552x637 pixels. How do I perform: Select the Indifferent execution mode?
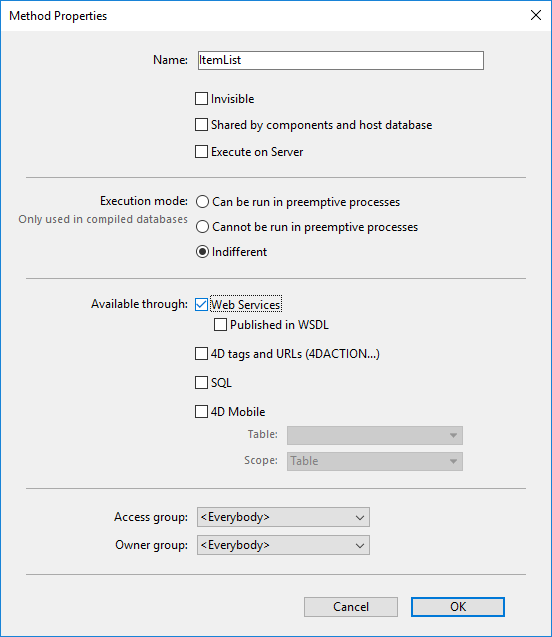(202, 252)
